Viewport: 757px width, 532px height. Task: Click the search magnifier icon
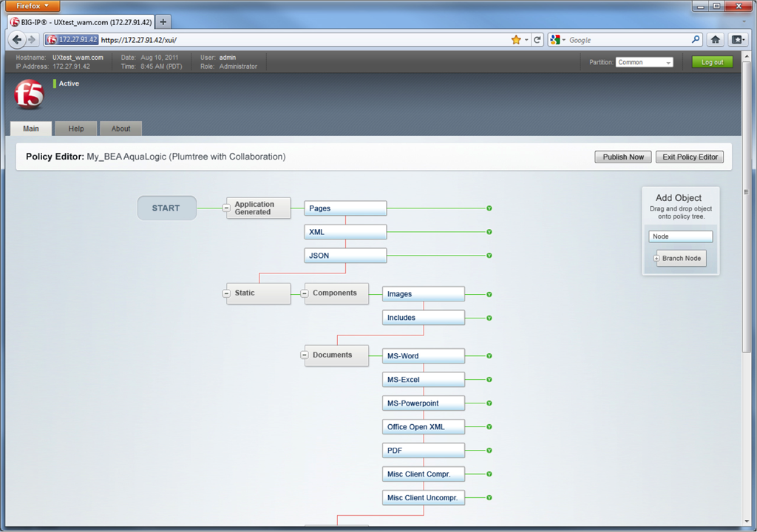(696, 40)
